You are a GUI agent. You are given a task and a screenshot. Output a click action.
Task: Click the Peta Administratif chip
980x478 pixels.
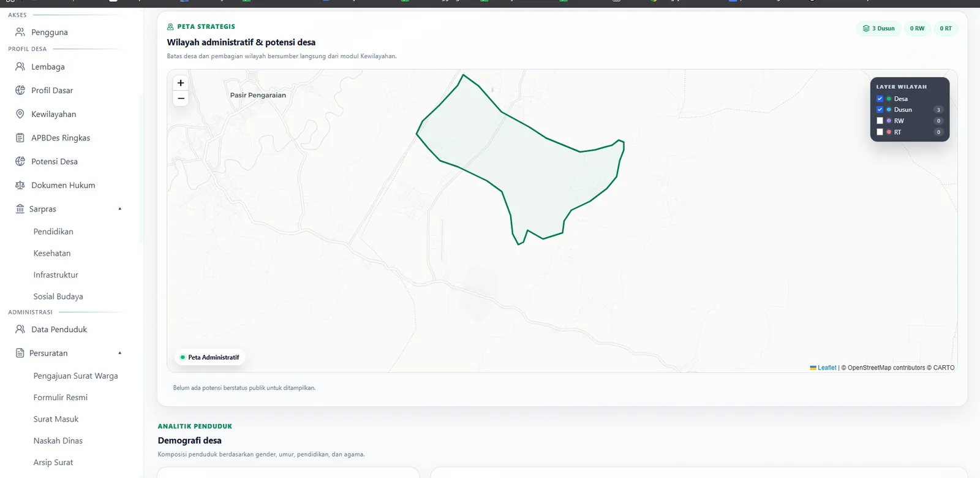209,357
